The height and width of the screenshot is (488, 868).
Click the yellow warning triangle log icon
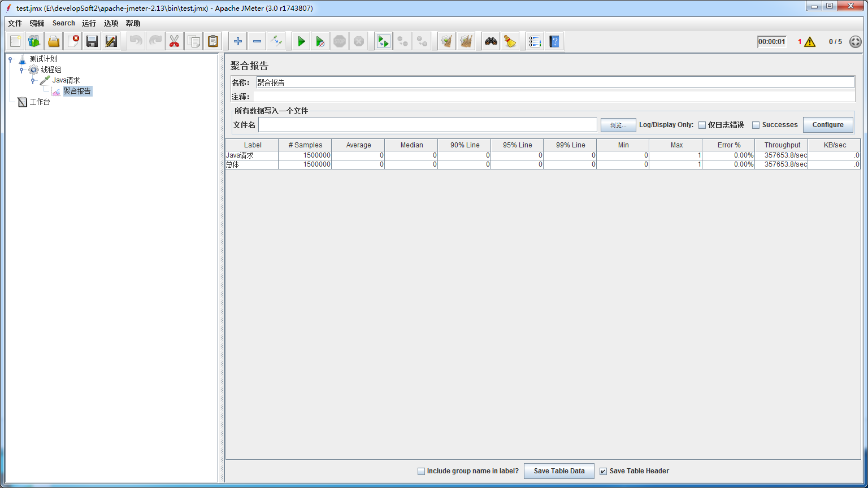tap(810, 42)
